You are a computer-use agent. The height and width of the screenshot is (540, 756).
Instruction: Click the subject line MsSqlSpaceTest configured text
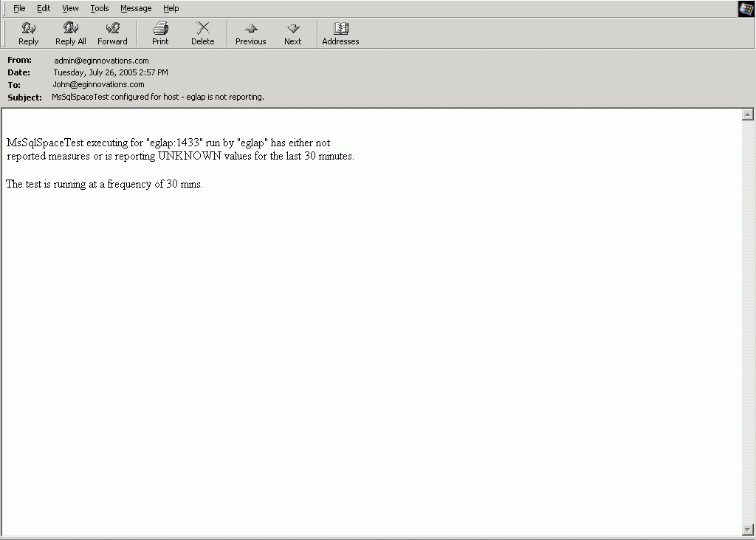[x=158, y=97]
